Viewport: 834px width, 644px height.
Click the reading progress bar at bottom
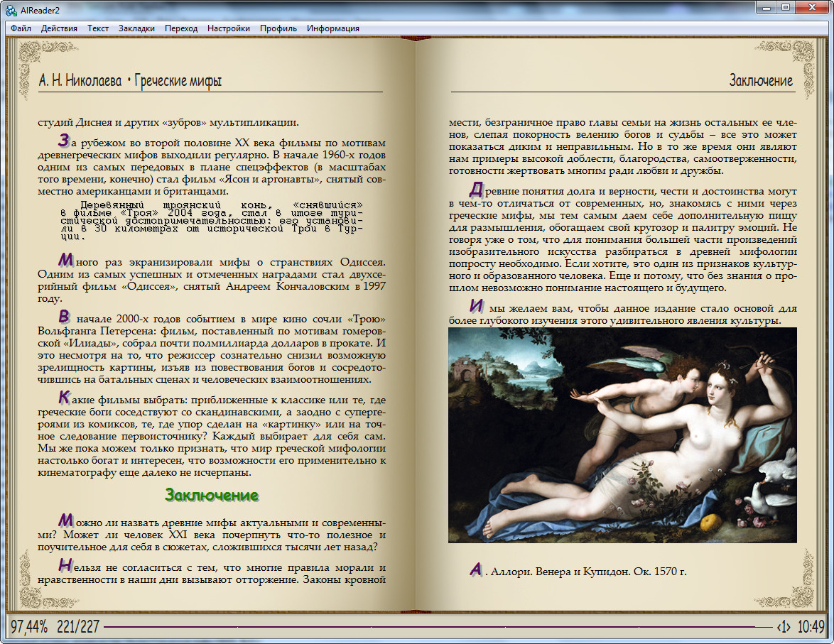coord(437,627)
